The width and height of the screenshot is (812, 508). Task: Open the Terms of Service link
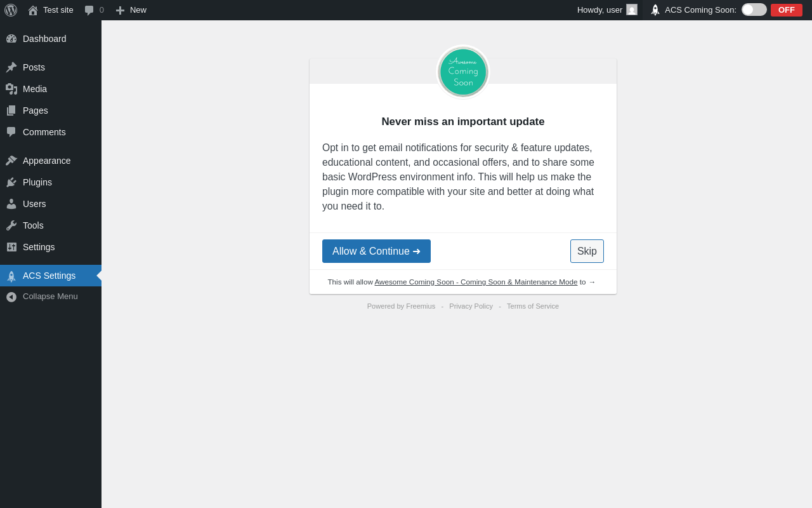tap(533, 306)
